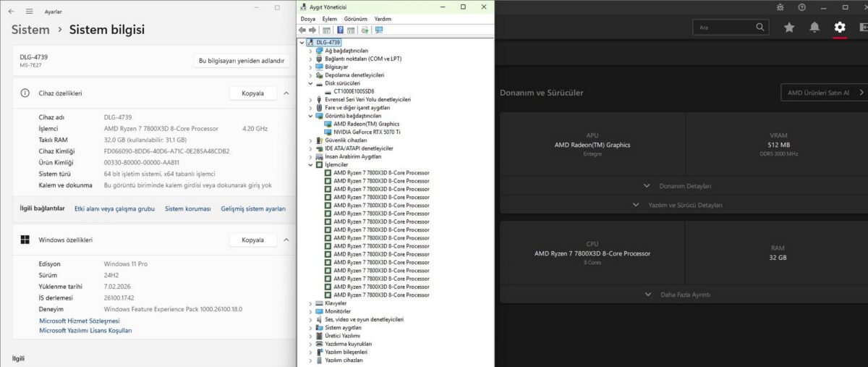Click the magnifier icon in the AMD search box

760,27
